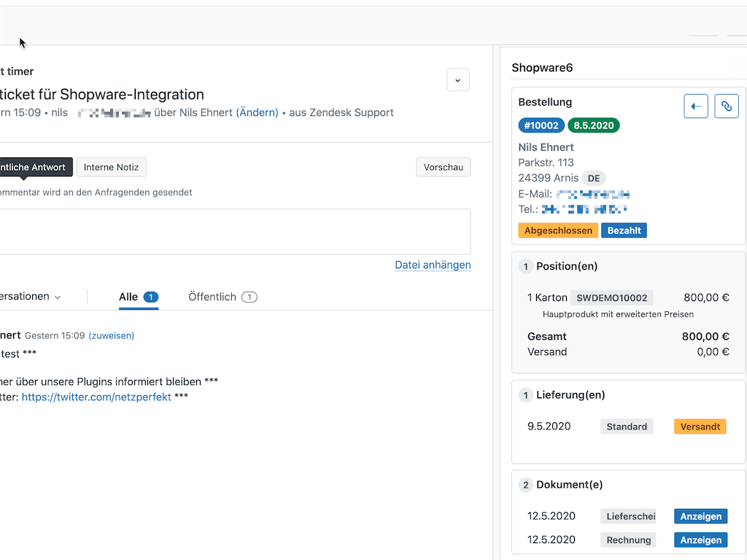The height and width of the screenshot is (560, 747).
Task: Select the Interne Notiz button
Action: click(112, 167)
